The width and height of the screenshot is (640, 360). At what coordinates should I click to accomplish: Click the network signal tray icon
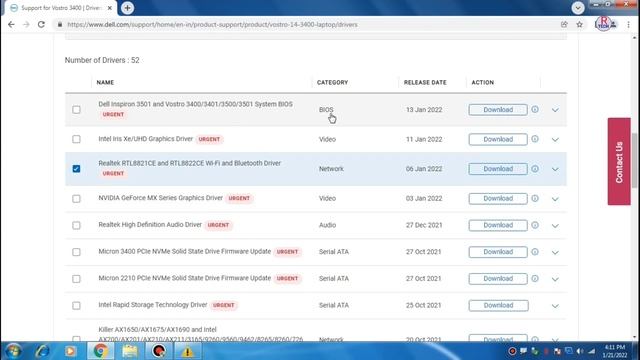[591, 351]
